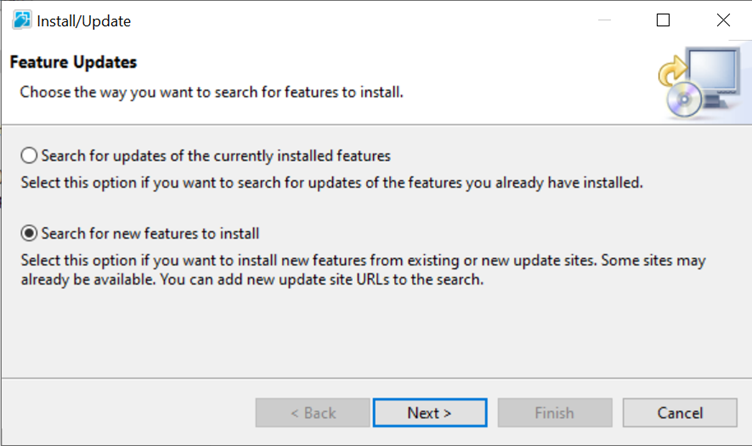Click the label text 'Search for updates of the currently installed features'
The image size is (752, 446).
[216, 156]
